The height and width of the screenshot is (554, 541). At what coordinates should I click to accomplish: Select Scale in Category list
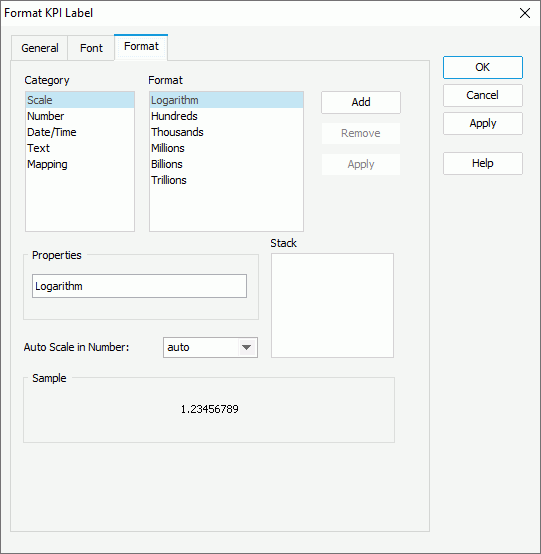[80, 100]
